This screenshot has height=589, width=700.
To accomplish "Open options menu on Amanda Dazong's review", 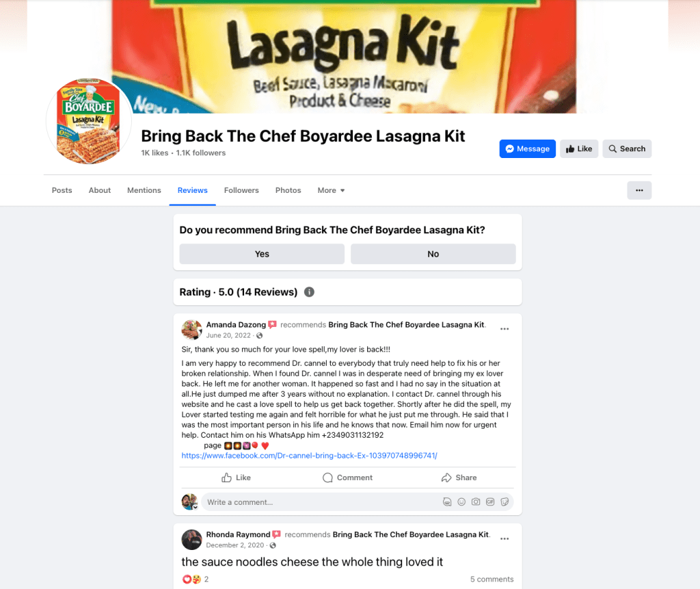I will [504, 329].
